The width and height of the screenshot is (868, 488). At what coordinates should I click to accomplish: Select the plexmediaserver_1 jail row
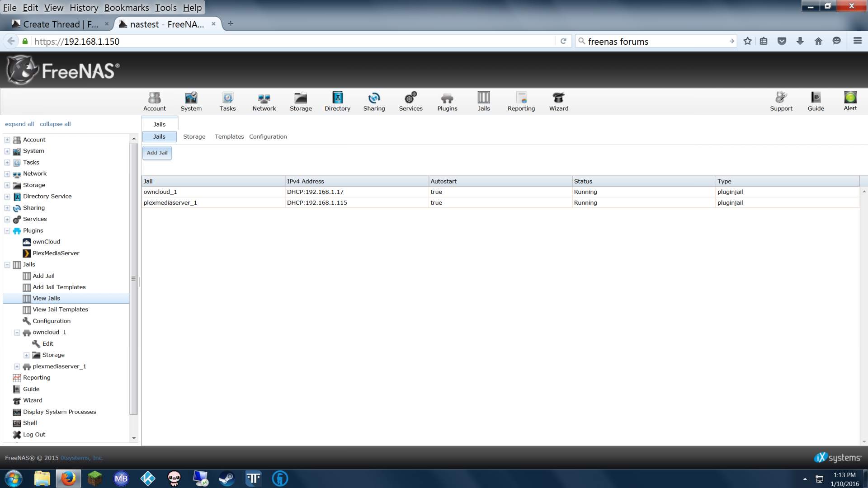click(x=500, y=202)
